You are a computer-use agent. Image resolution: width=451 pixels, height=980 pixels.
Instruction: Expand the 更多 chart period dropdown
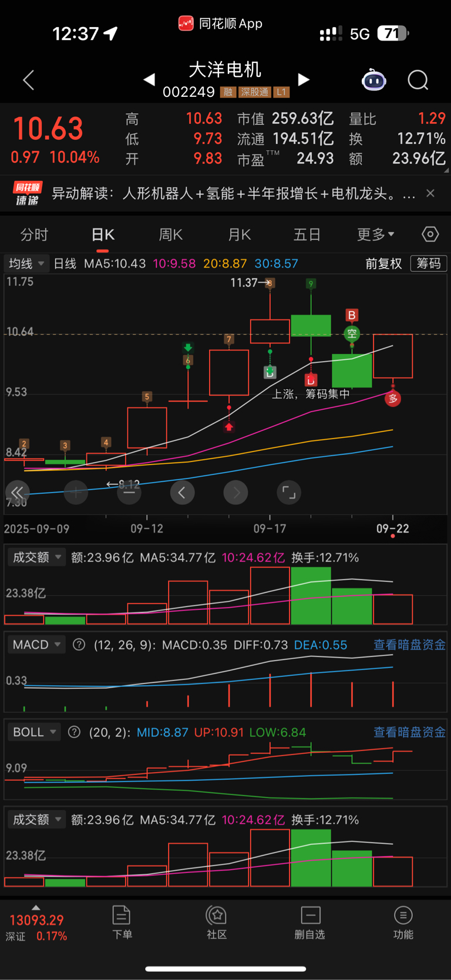(x=376, y=235)
